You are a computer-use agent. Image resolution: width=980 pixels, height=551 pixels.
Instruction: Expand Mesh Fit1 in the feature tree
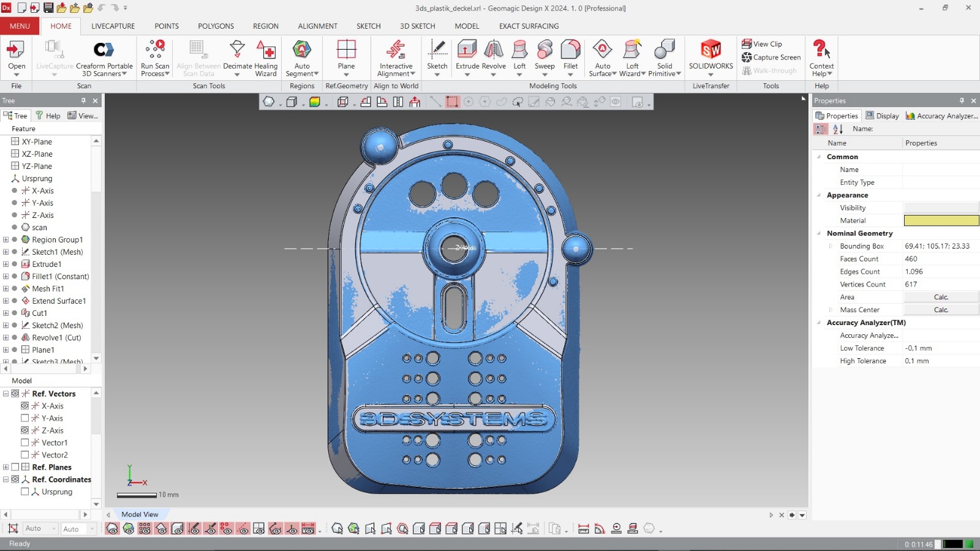pyautogui.click(x=6, y=288)
